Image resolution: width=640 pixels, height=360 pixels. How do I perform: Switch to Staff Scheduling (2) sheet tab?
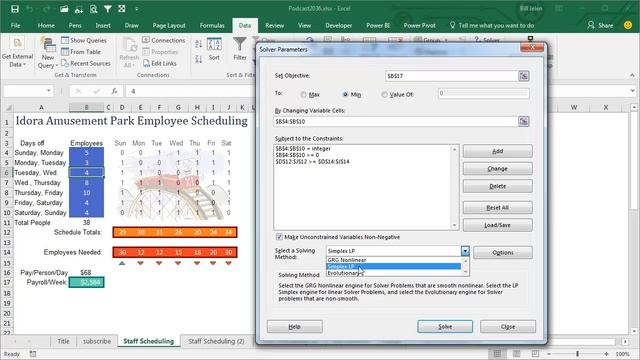click(x=216, y=341)
